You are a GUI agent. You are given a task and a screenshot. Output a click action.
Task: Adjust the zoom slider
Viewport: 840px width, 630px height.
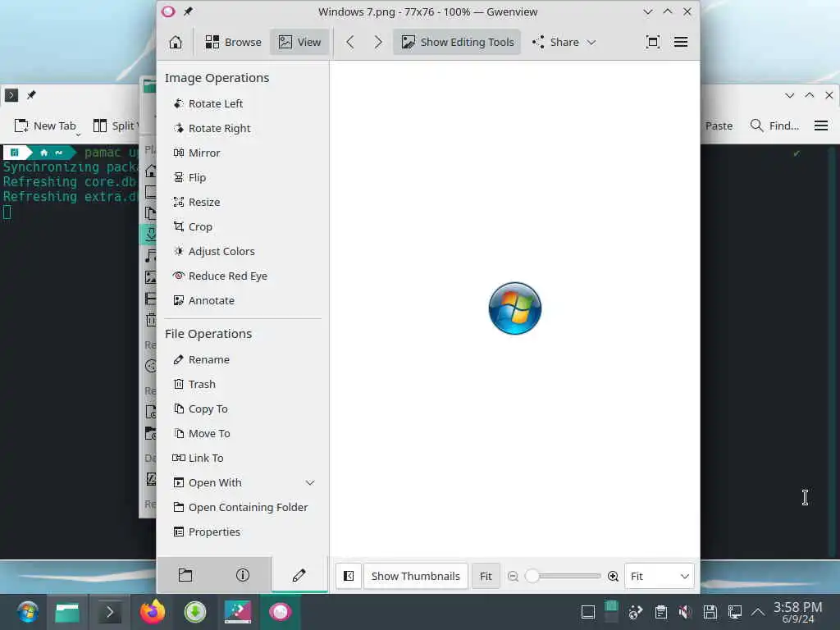click(563, 576)
